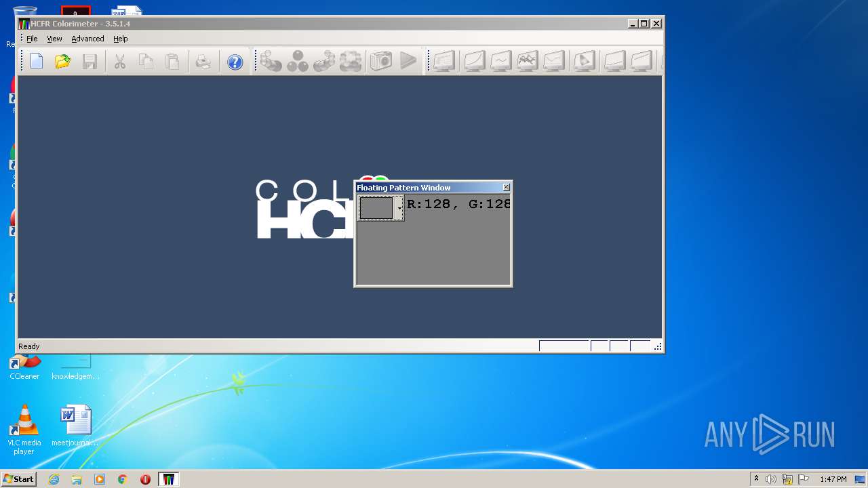Click the three primaries spheres icon
The width and height of the screenshot is (868, 488).
pyautogui.click(x=297, y=61)
